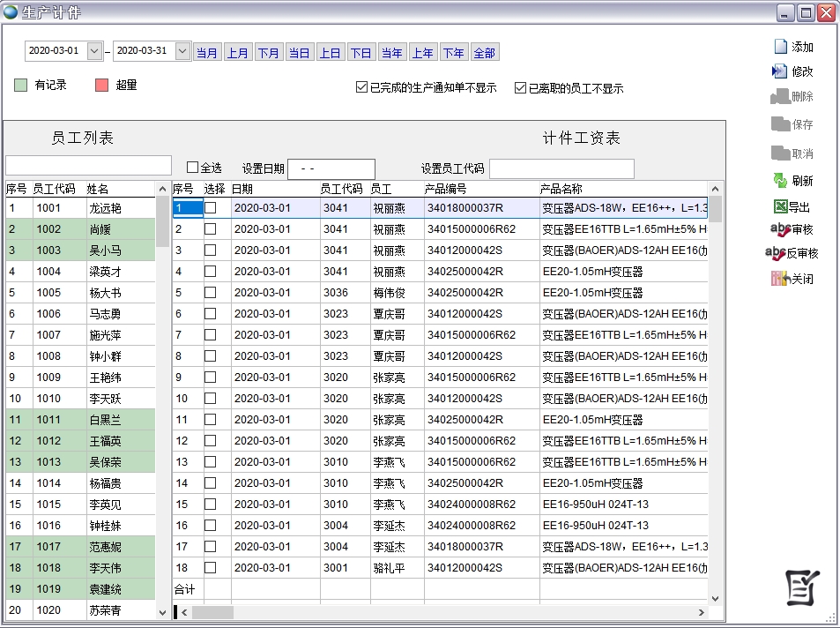Image resolution: width=840 pixels, height=628 pixels.
Task: Click the 反审核 (Unapprove) icon
Action: pos(775,253)
